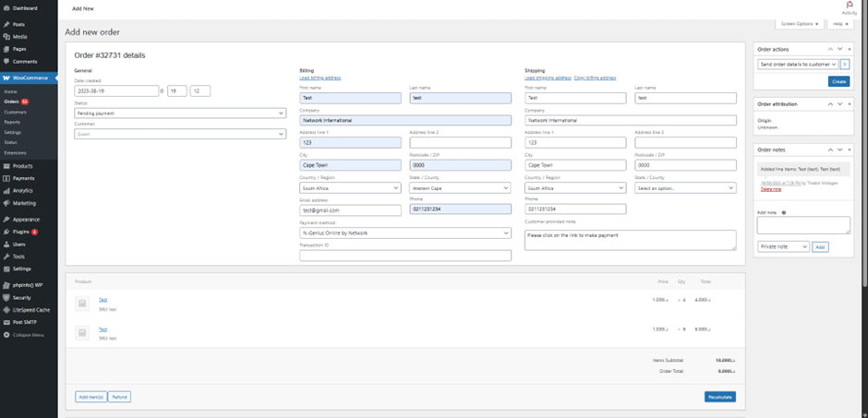Collapse the Order notes panel triangle
Viewport: 868px width, 418px height.
point(850,149)
